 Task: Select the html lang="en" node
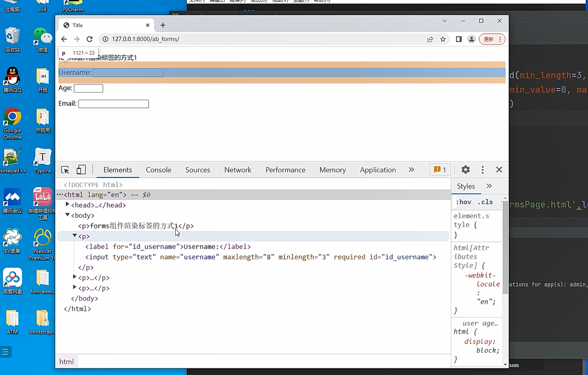(x=253, y=195)
